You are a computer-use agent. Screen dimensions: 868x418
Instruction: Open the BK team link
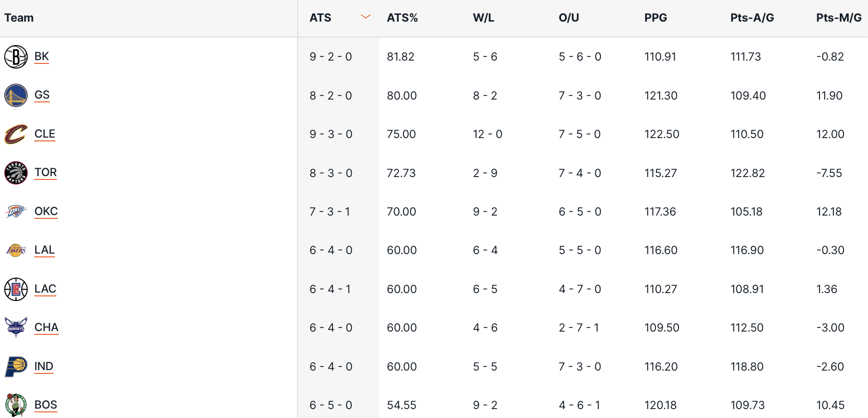pos(42,57)
